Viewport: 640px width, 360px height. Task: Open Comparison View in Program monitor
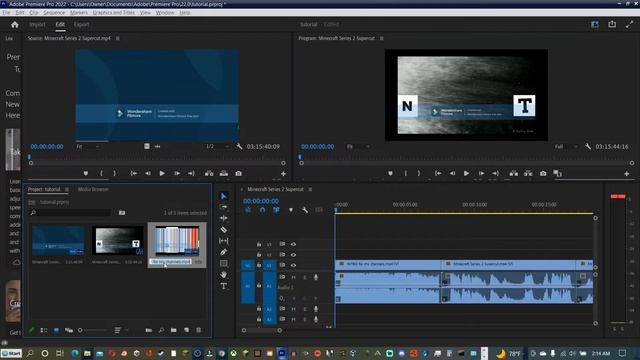[x=558, y=173]
